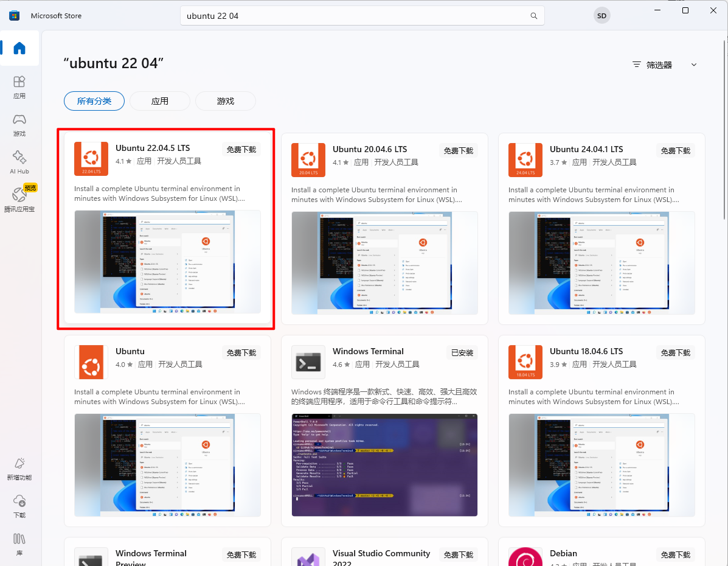728x566 pixels.
Task: Open the SD user profile avatar
Action: 601,16
